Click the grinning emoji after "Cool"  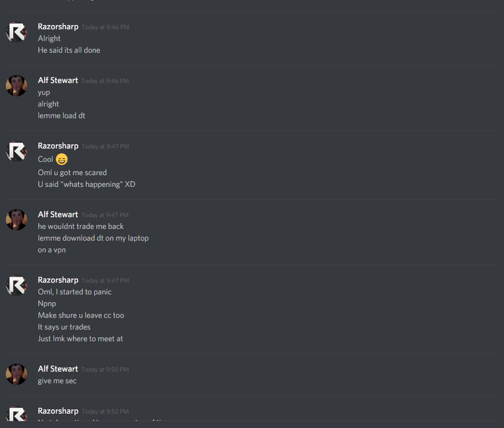tap(62, 159)
